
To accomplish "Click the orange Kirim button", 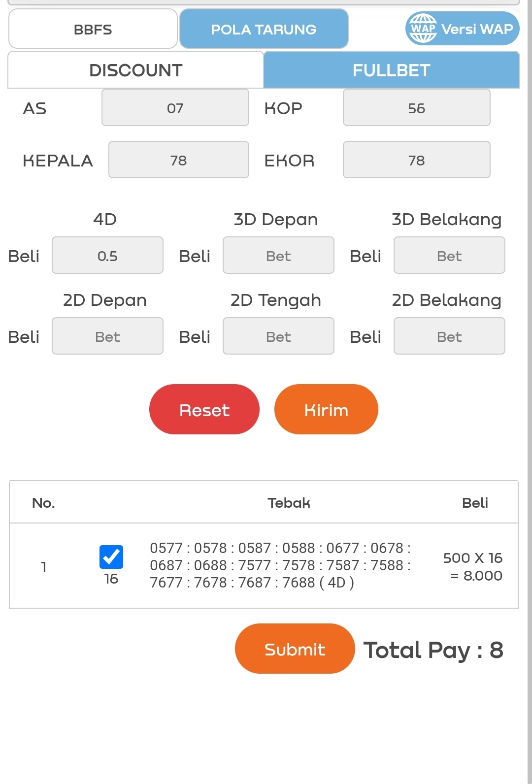I will pyautogui.click(x=326, y=410).
